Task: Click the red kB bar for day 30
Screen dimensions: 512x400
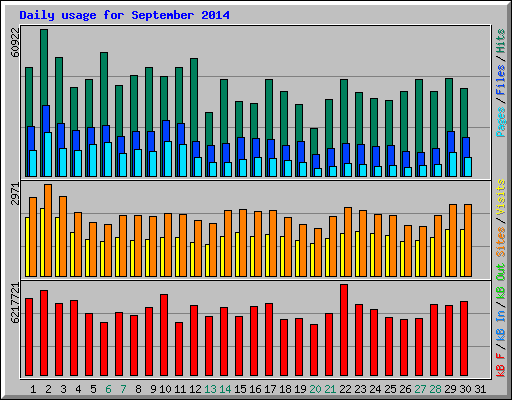Action: tap(464, 338)
